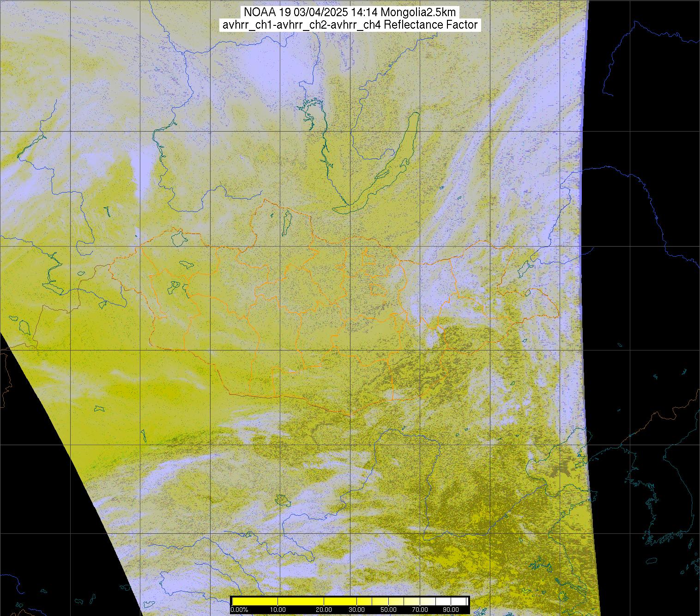The height and width of the screenshot is (616, 700).
Task: Click the "50.00" color scale label
Action: (x=389, y=610)
